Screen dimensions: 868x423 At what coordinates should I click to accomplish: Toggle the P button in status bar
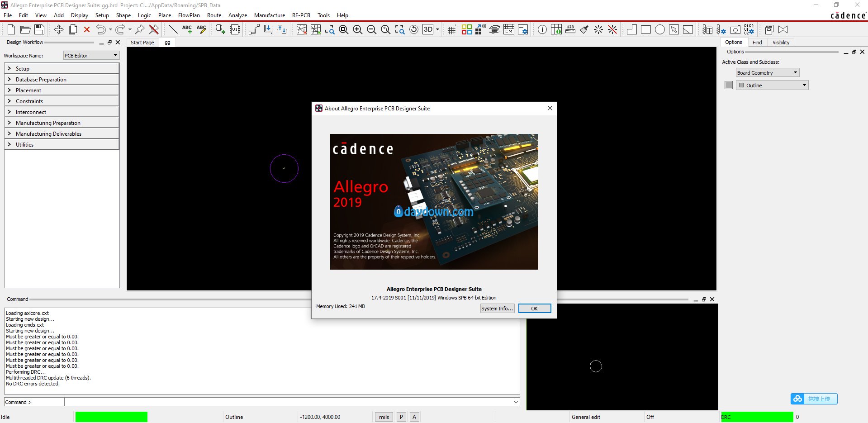(x=401, y=417)
